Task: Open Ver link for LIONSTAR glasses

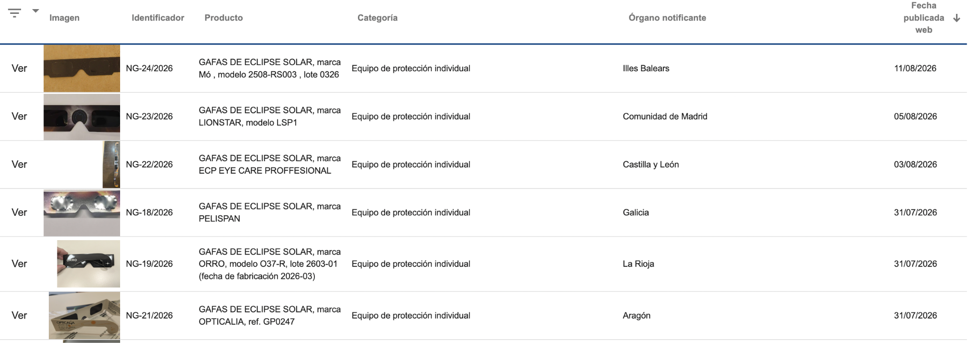Action: pos(19,116)
